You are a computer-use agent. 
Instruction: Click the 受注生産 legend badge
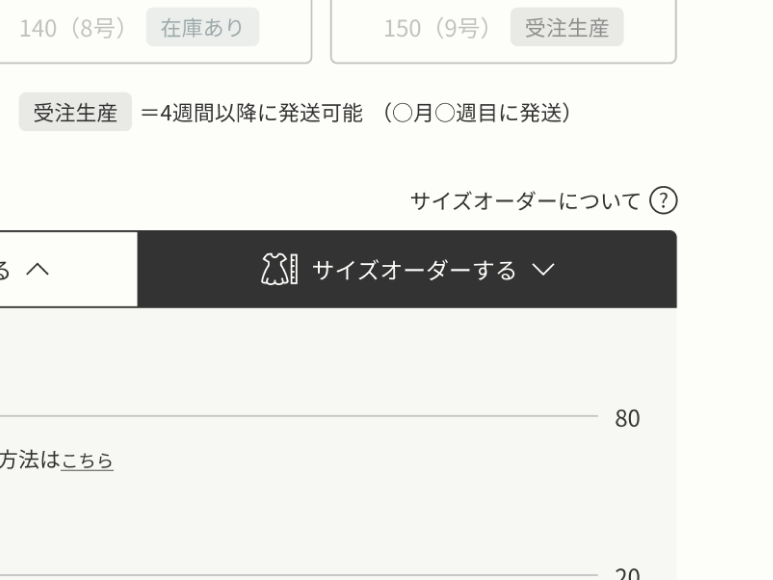point(75,113)
